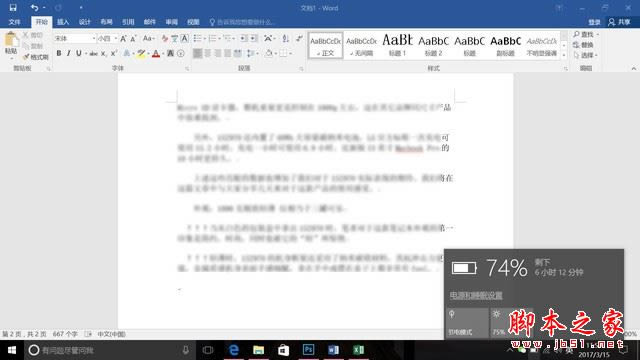Click the Undo arrow icon
This screenshot has height=360, width=640.
[x=34, y=7]
